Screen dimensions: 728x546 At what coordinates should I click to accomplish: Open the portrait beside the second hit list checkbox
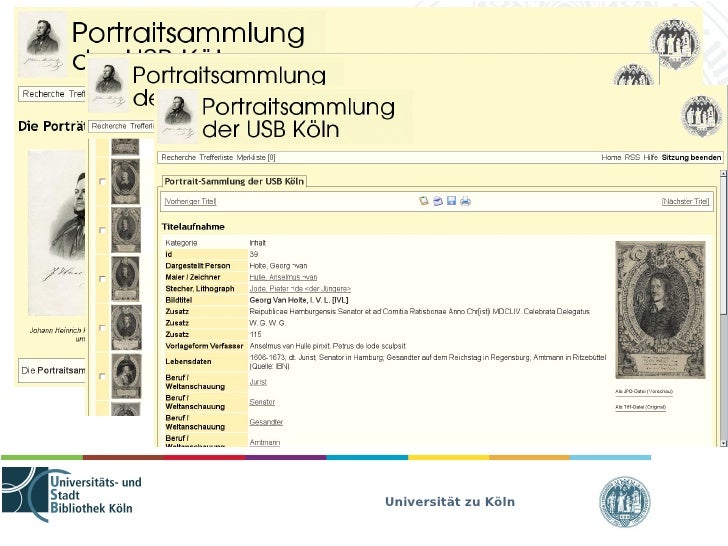click(125, 230)
